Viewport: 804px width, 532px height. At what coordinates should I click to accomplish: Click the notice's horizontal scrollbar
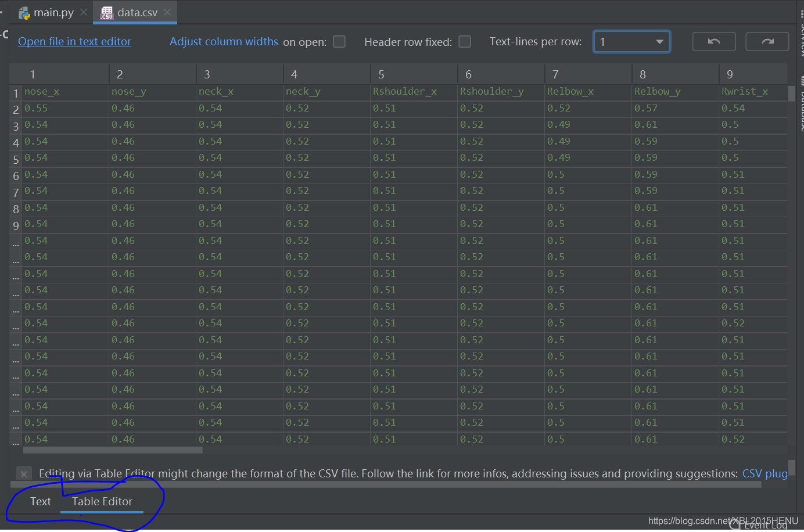tap(386, 485)
